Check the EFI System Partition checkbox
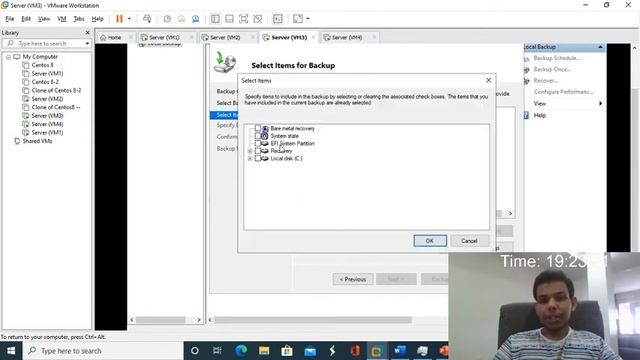The width and height of the screenshot is (640, 360). [x=258, y=143]
